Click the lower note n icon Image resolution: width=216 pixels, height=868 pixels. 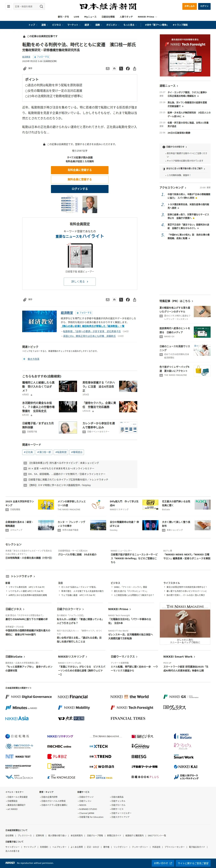point(114,299)
